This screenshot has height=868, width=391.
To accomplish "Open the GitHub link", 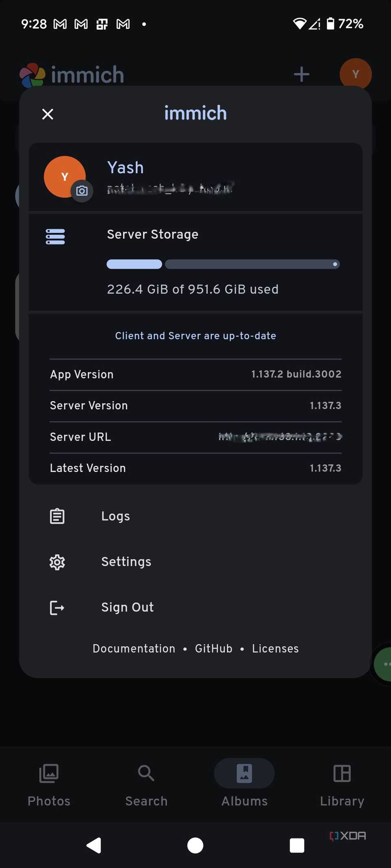I will (x=213, y=649).
